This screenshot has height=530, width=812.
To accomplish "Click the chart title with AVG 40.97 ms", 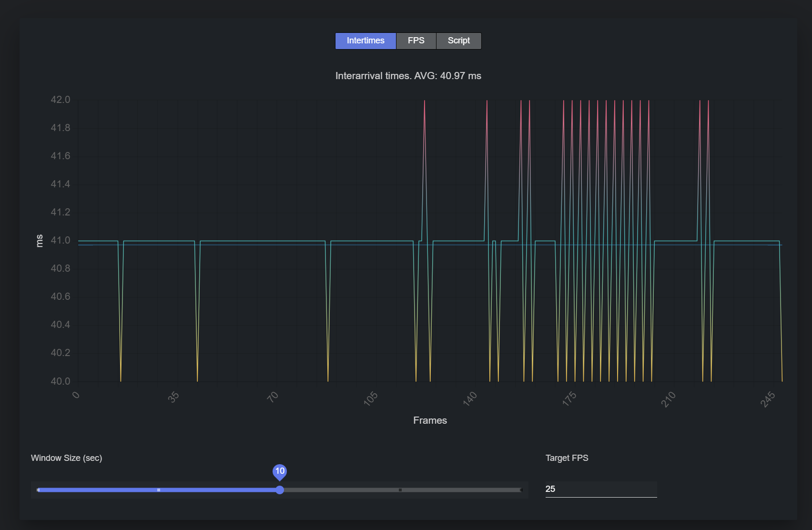I will (x=408, y=76).
